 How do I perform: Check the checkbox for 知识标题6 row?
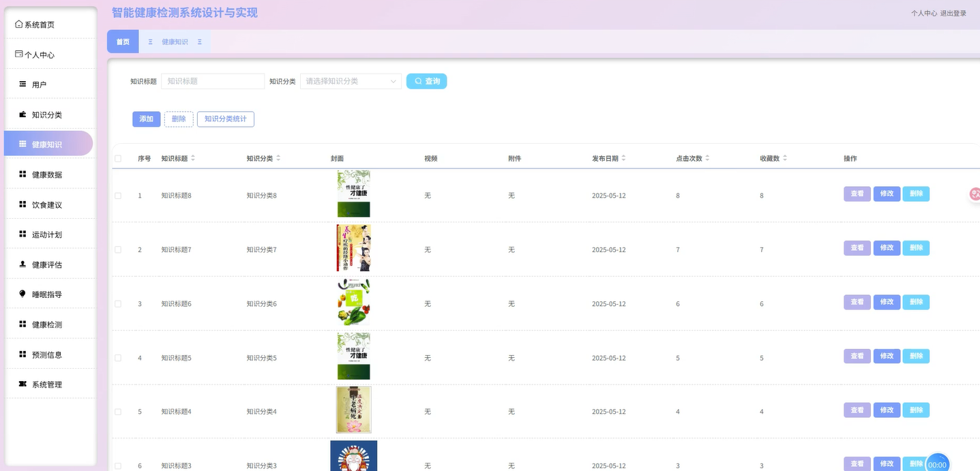117,302
